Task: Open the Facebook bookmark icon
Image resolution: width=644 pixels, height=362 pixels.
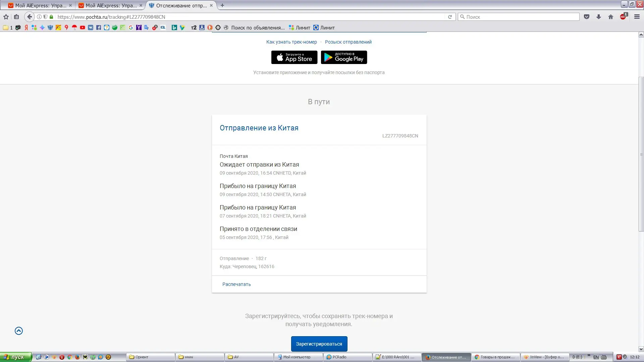Action: [x=99, y=27]
